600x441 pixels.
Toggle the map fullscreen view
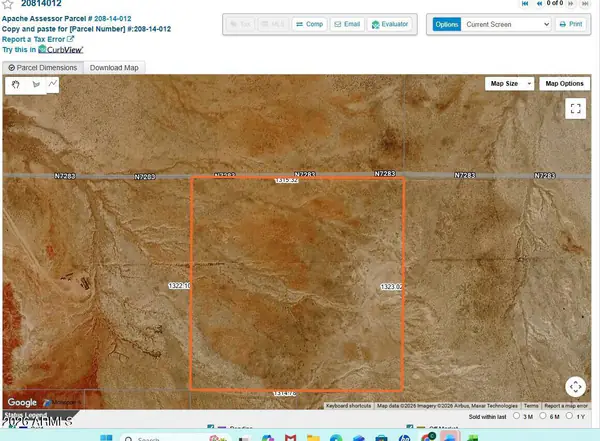[576, 109]
